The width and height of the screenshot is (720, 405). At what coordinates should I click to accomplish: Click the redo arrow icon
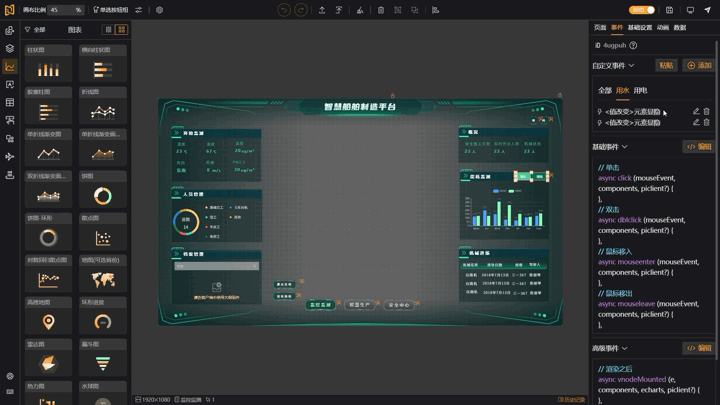click(x=301, y=10)
